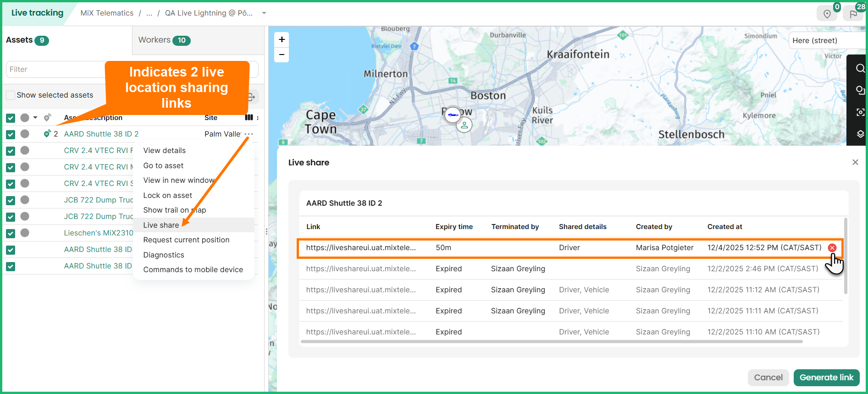Screen dimensions: 868x394
Task: Select Request current position from context menu
Action: point(186,240)
